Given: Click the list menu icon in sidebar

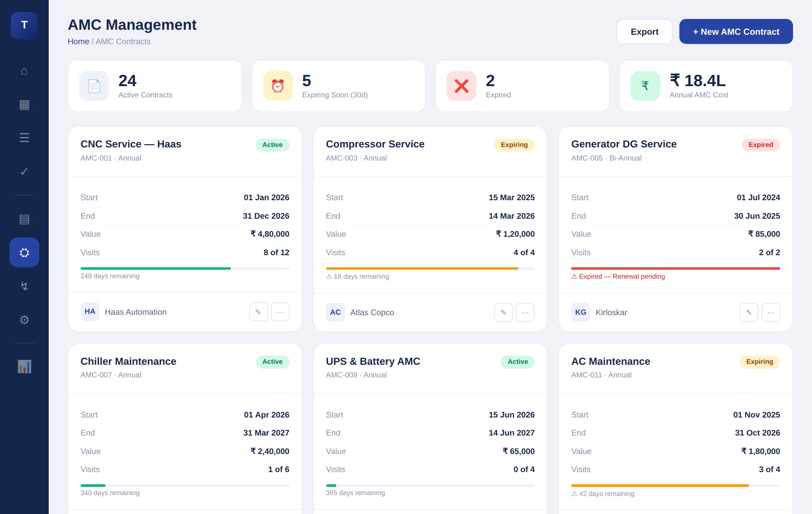Looking at the screenshot, I should point(24,138).
